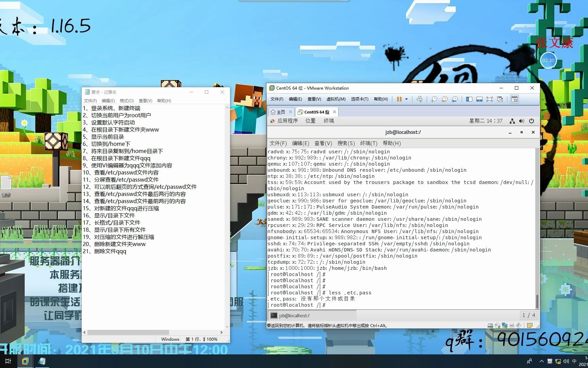
Task: Open Notepad 文件(F) menu
Action: point(90,101)
